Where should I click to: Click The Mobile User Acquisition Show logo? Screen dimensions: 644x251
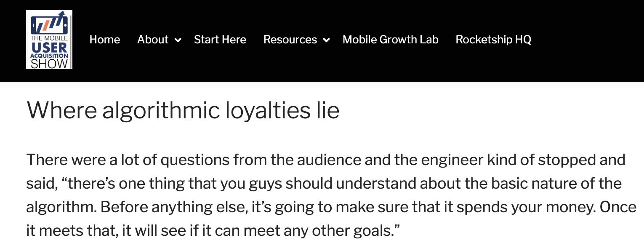click(x=49, y=40)
